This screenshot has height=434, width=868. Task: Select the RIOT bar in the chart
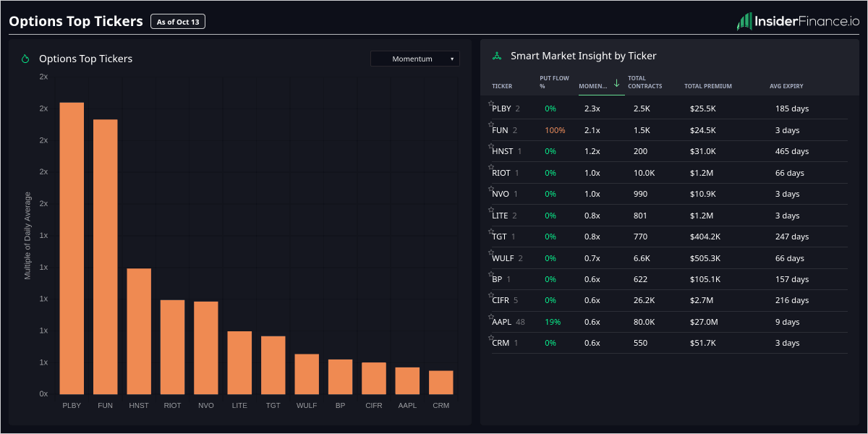point(172,347)
